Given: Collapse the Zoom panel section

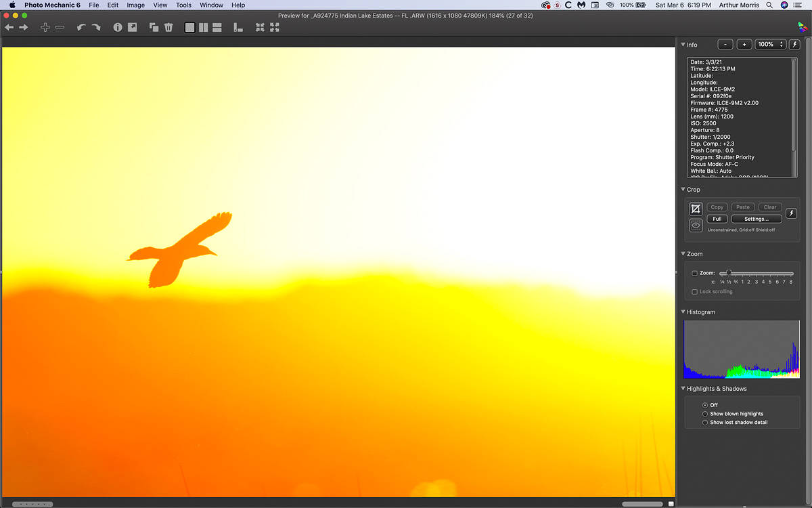Looking at the screenshot, I should point(683,254).
